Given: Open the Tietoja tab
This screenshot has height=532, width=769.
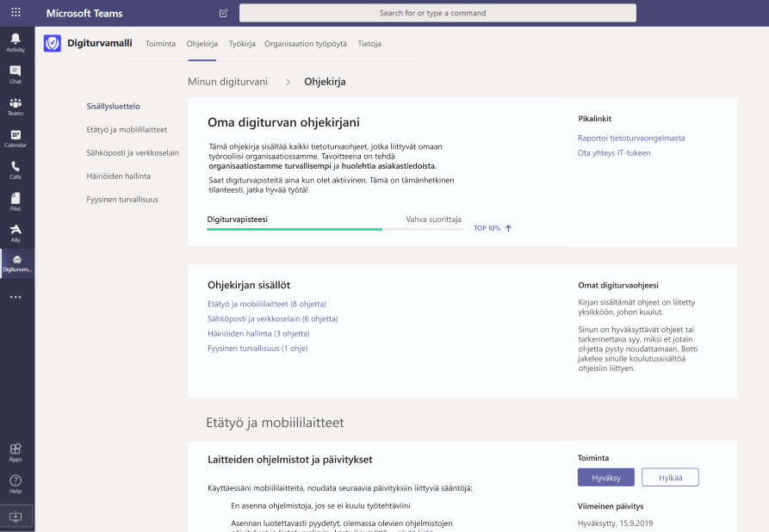Looking at the screenshot, I should coord(369,44).
